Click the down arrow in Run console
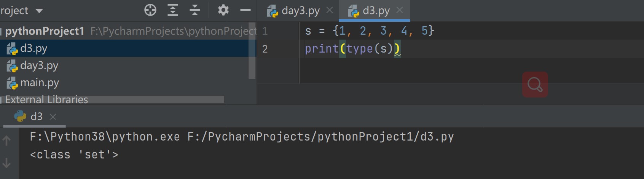 6,163
